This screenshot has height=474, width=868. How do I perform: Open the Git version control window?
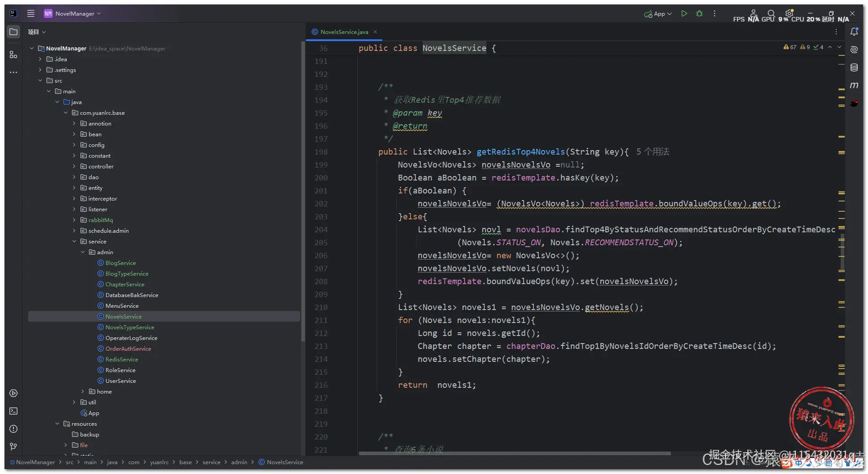point(13,447)
